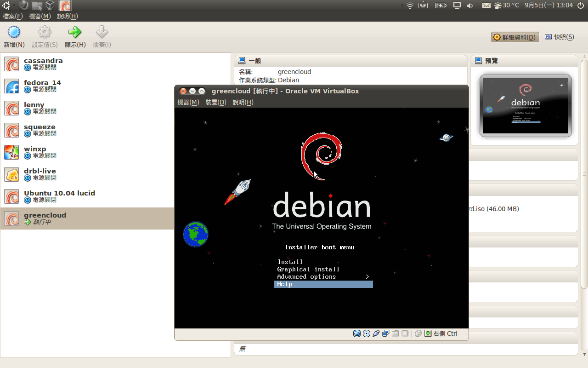The width and height of the screenshot is (588, 368).
Task: Open the 裝置(D) menu in greencloud VM window
Action: (x=216, y=102)
